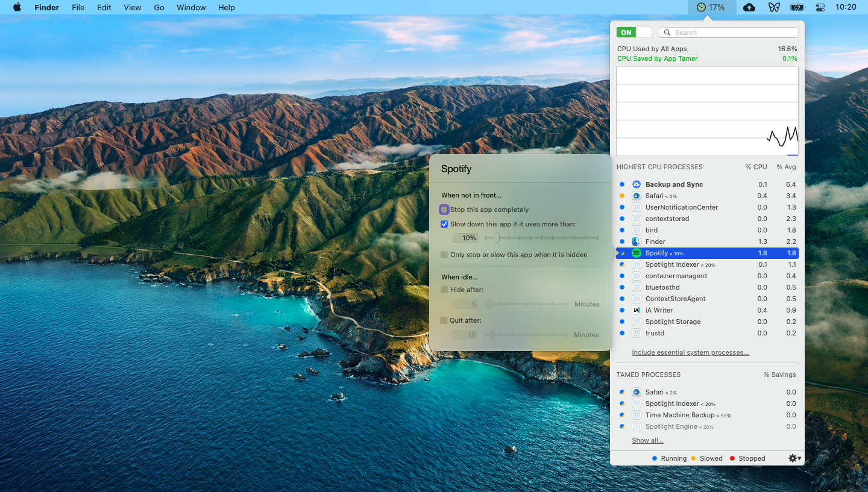
Task: Open the Help menu
Action: tap(227, 7)
